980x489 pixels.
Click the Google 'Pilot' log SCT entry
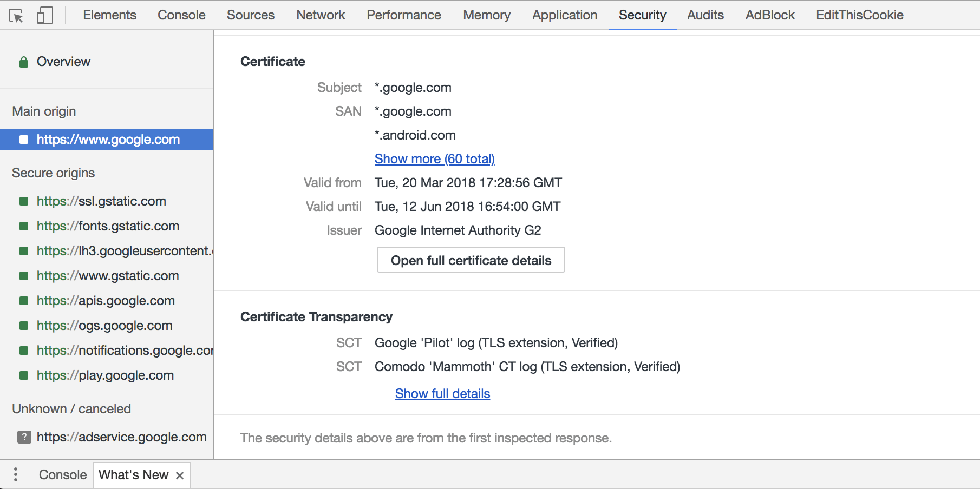coord(496,343)
